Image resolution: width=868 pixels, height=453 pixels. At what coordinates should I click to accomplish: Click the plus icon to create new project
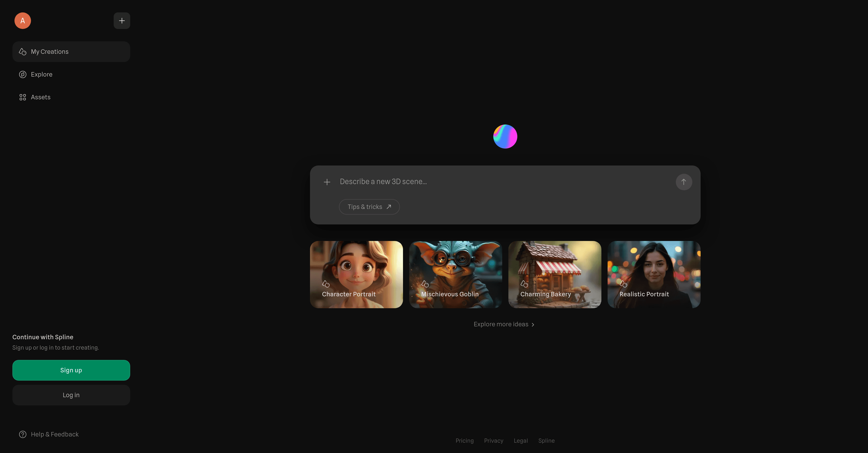(x=122, y=21)
